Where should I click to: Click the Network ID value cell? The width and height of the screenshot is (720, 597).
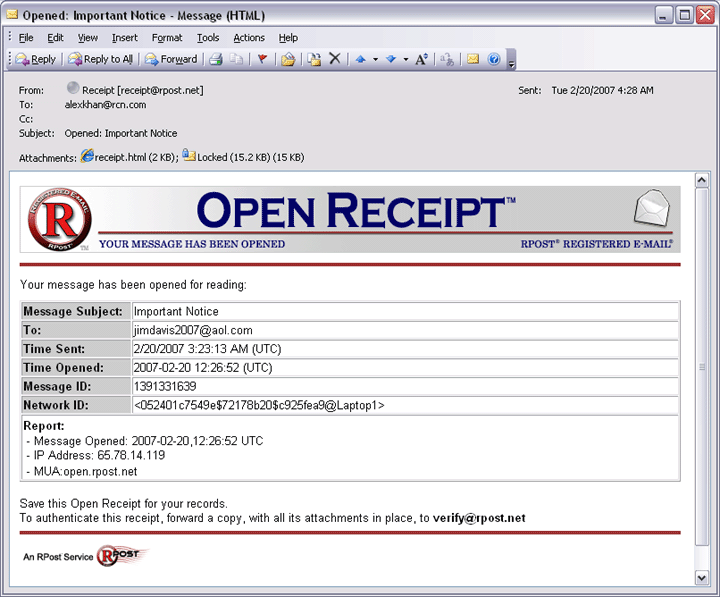tap(405, 405)
